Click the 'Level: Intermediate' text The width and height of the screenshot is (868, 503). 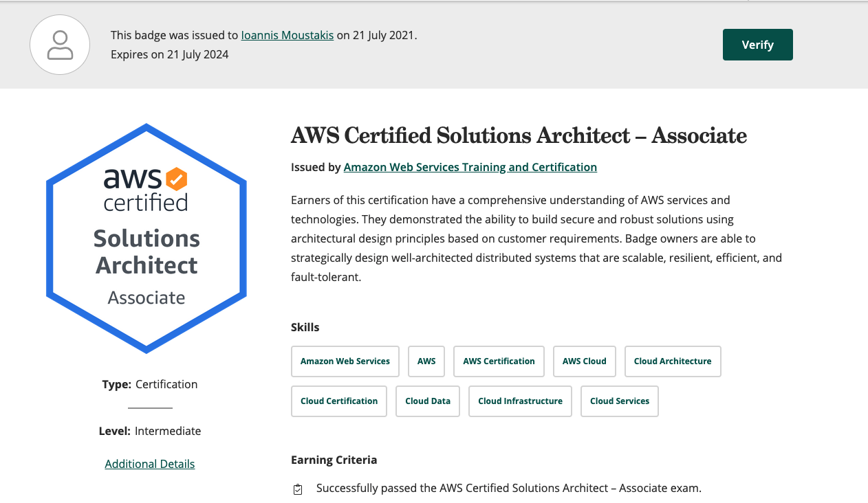pyautogui.click(x=150, y=431)
